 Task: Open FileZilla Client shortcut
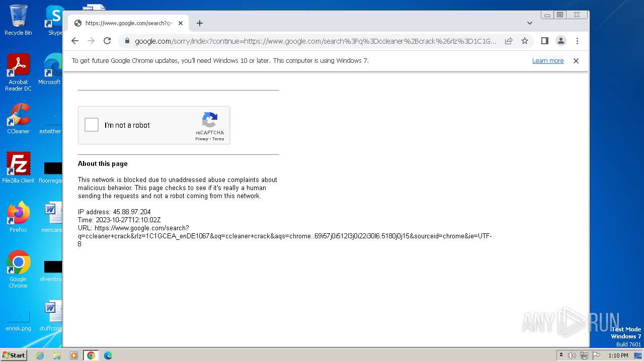18,167
